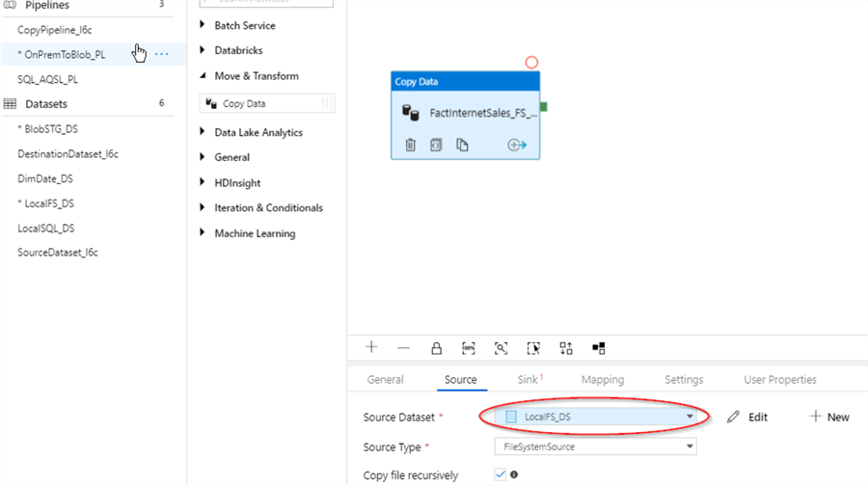Zoom in on canvas with plus icon
Viewport: 868px width, 486px height.
(371, 347)
